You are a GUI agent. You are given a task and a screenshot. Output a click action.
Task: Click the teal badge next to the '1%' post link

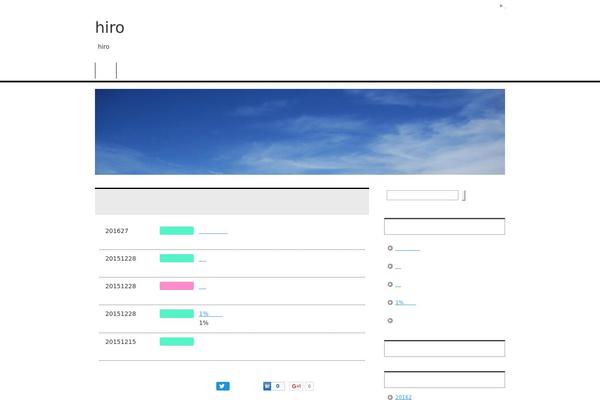click(177, 314)
